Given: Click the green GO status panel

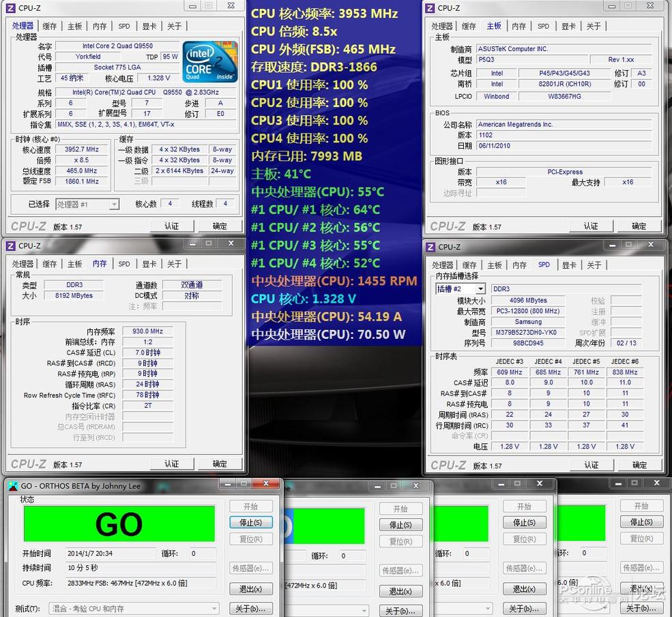Looking at the screenshot, I should click(119, 524).
